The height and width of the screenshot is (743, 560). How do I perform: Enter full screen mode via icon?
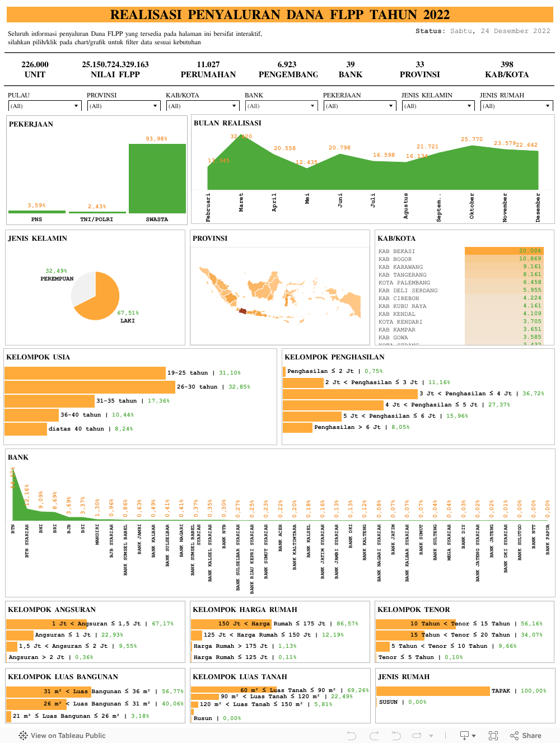point(493,736)
